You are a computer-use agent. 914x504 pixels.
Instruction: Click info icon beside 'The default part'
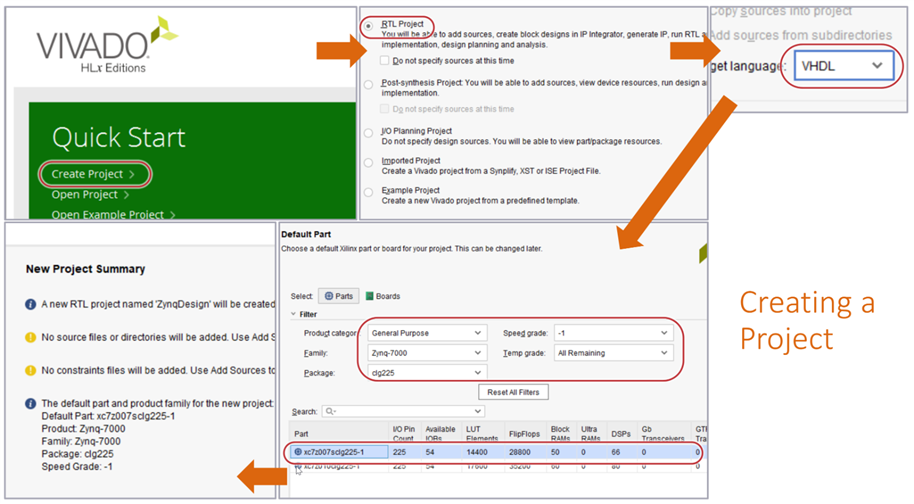coord(30,403)
